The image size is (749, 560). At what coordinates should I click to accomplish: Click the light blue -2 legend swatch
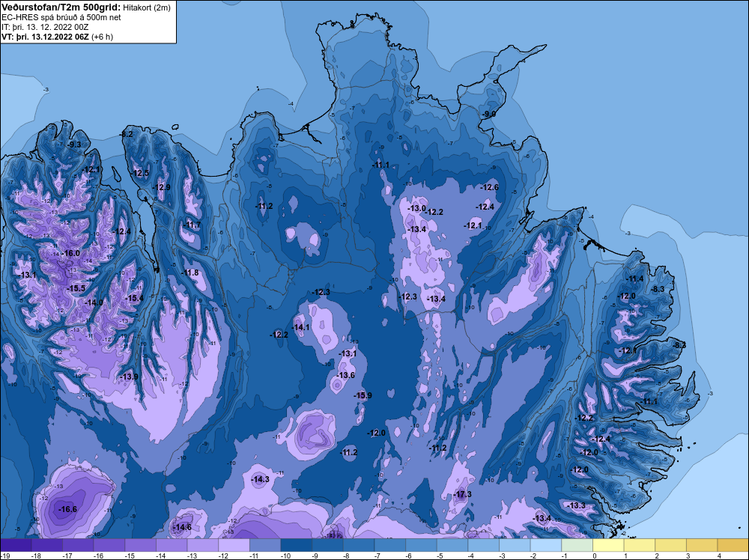point(546,545)
